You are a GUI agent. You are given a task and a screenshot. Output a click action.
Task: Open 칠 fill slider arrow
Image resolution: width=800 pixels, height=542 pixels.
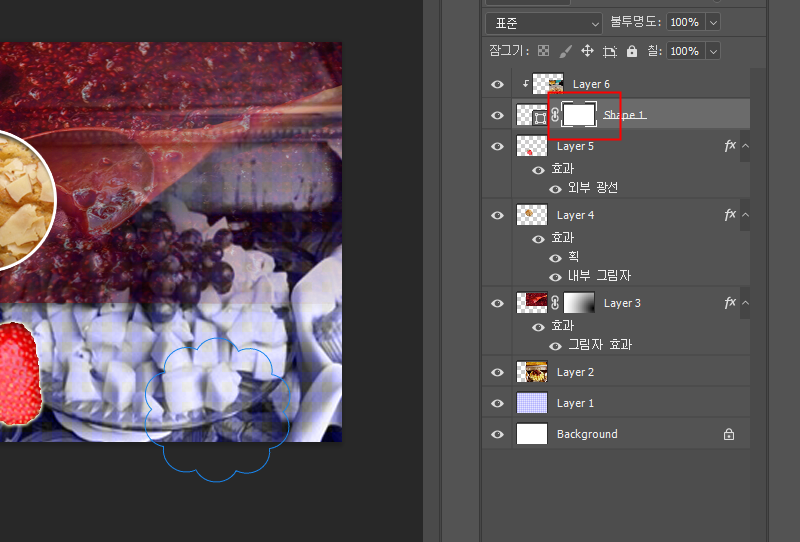click(x=713, y=52)
